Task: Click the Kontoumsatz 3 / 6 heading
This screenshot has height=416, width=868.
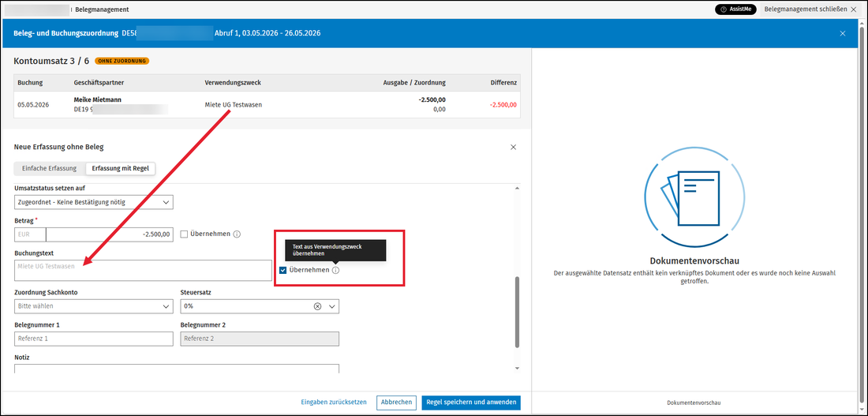Action: [x=51, y=61]
